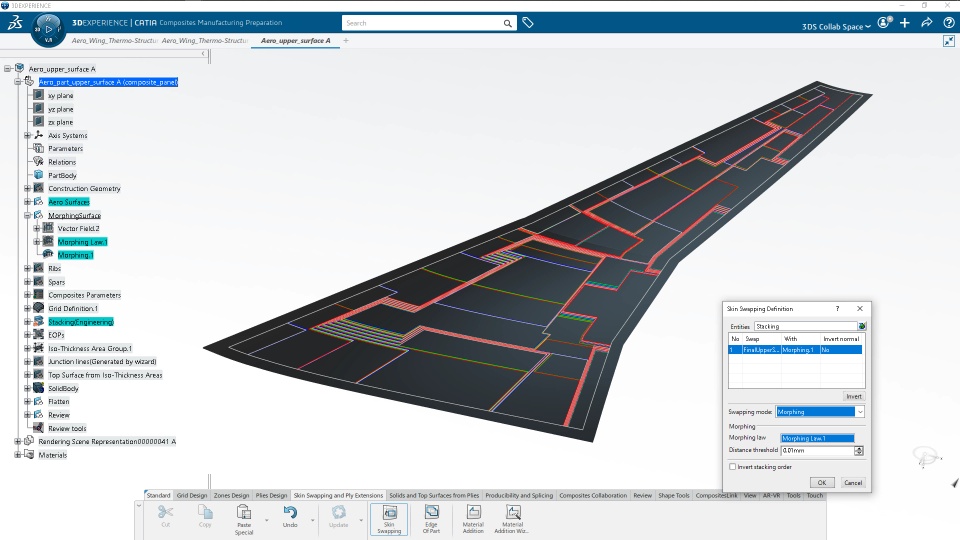Click Cancel in Skin Swapping Definition
Screen dimensions: 960x540
click(x=853, y=482)
